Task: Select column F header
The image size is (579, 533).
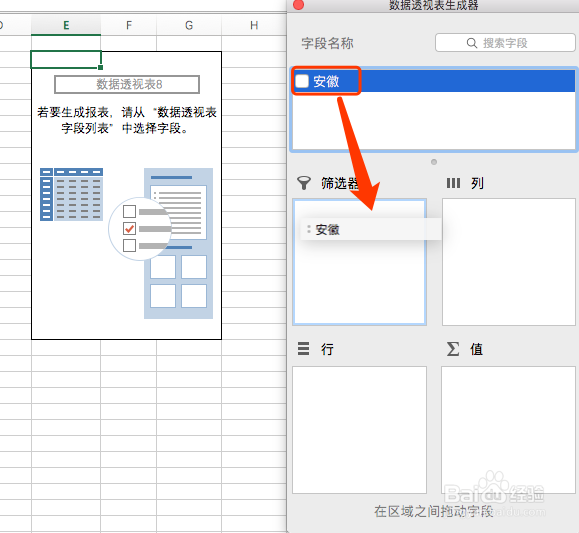Action: 129,25
